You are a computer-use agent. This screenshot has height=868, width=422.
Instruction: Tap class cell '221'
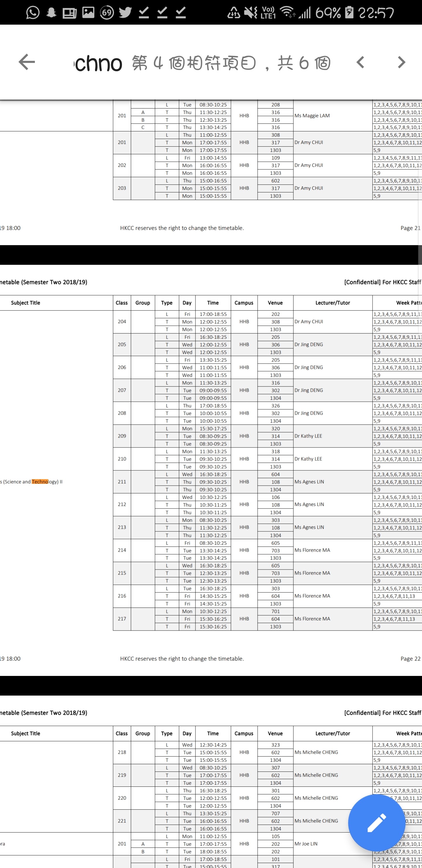tap(122, 821)
